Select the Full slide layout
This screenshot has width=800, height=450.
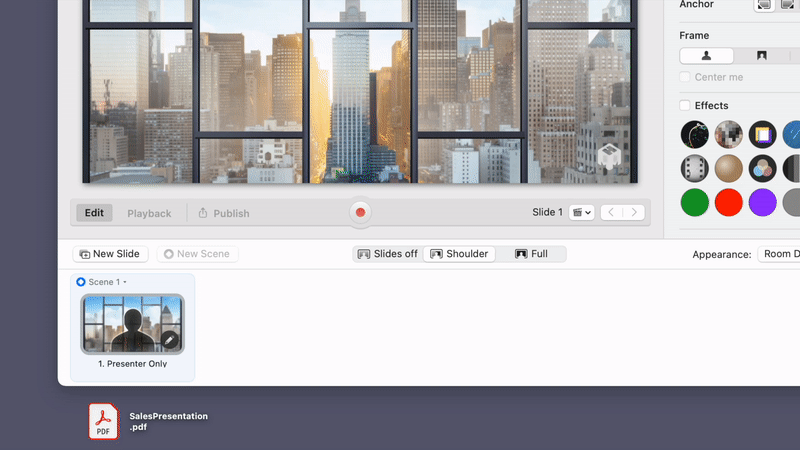coord(531,254)
